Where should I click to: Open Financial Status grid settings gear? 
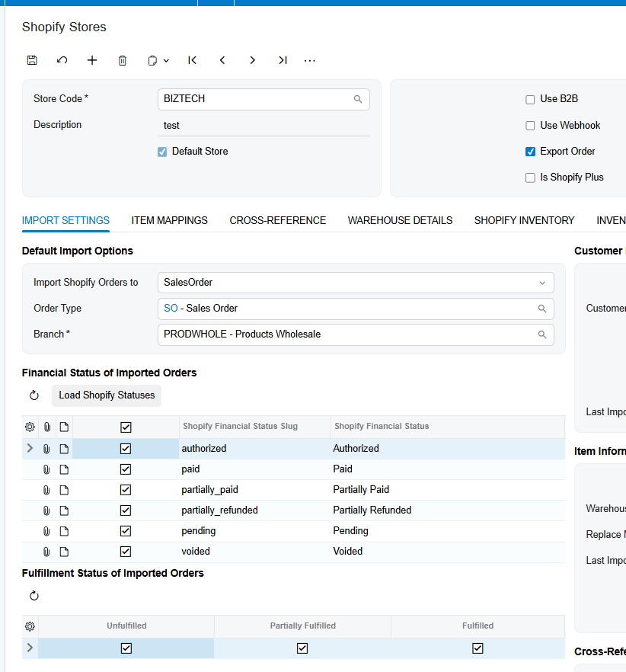pos(30,427)
